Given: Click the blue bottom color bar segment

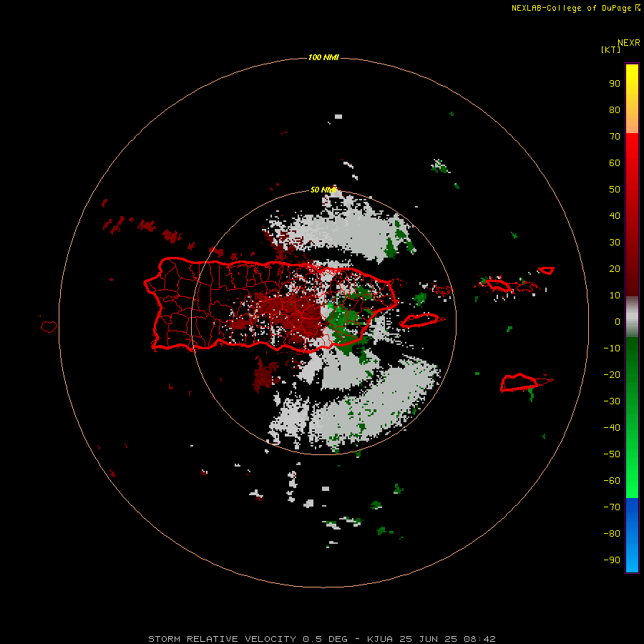Looking at the screenshot, I should point(632,535).
